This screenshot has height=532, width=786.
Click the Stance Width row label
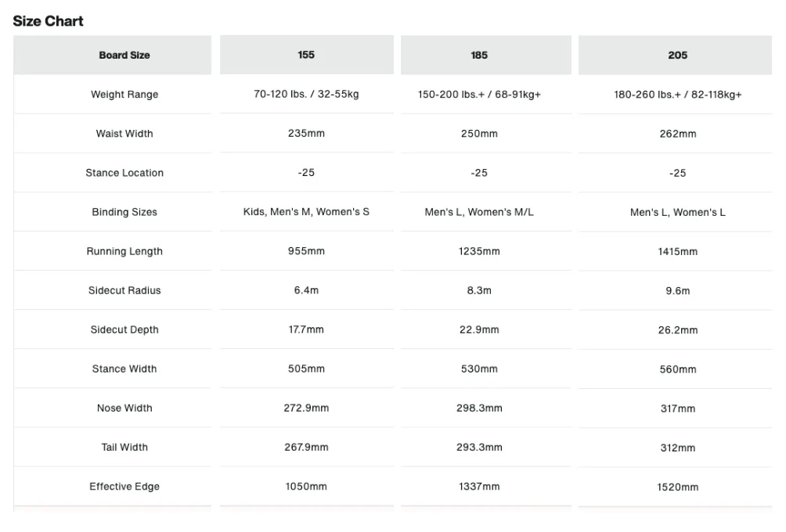point(124,368)
